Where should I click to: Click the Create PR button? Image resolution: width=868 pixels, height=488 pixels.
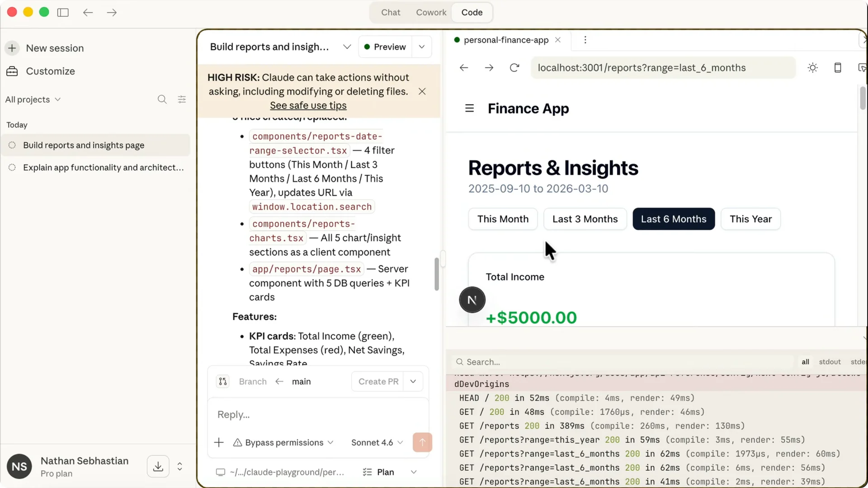378,381
